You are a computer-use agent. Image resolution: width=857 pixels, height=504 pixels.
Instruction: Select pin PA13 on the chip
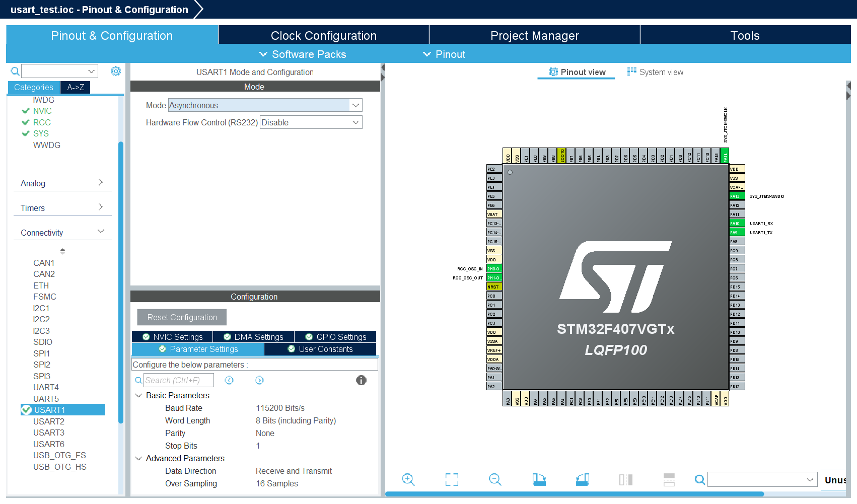pos(737,196)
